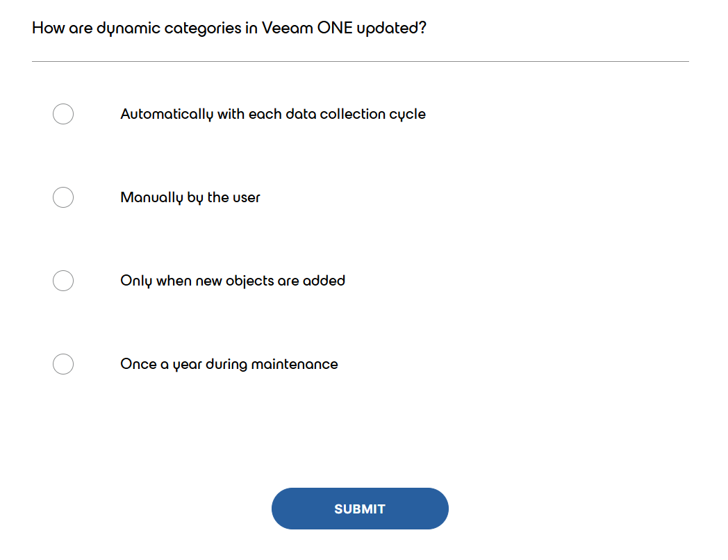Click the 'Manually by the user' answer text
728x560 pixels.
190,197
